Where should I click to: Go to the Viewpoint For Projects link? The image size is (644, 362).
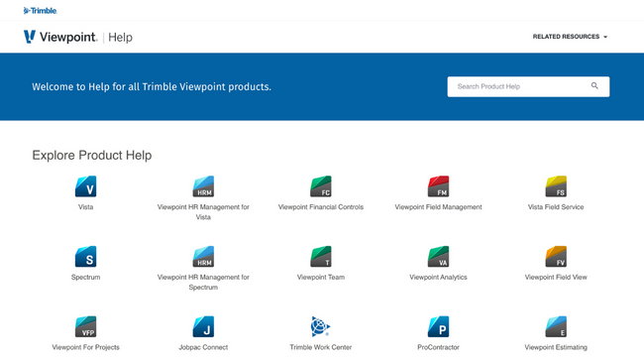point(86,347)
